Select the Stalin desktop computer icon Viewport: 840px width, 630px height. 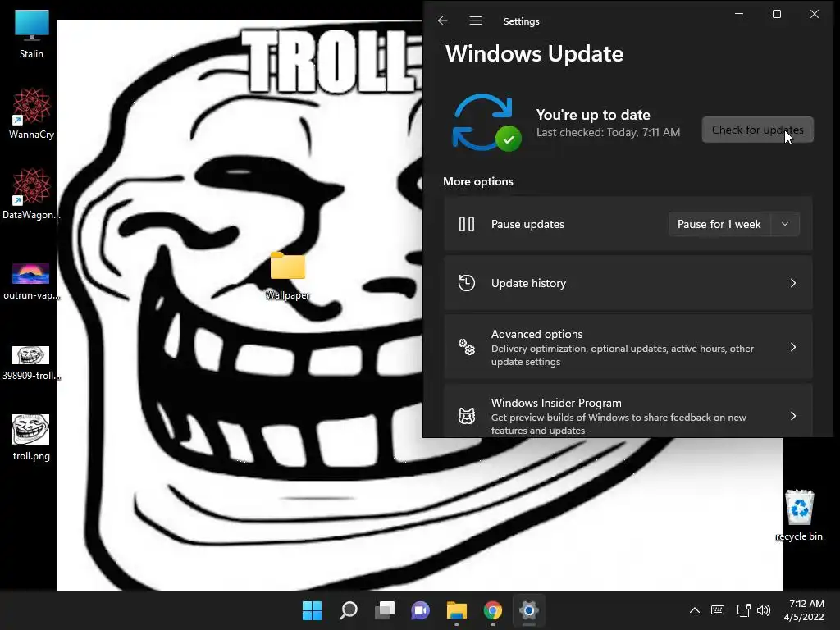point(32,34)
